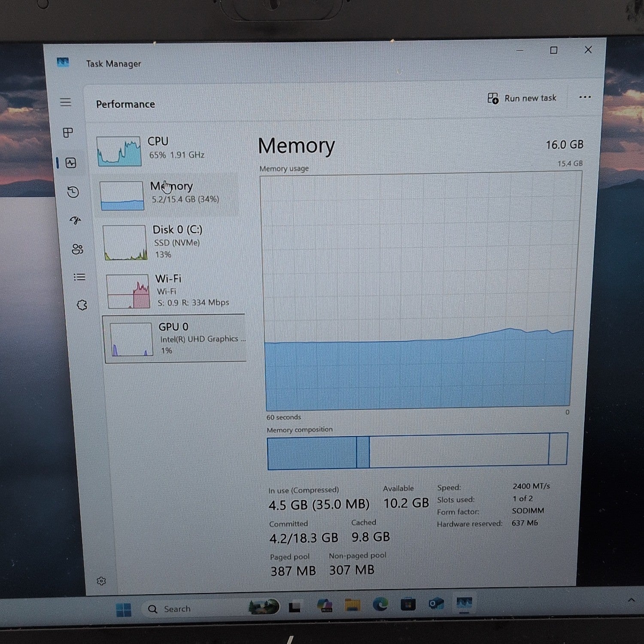Click the In use 4.5 GB (35.0 MB) value

[319, 504]
